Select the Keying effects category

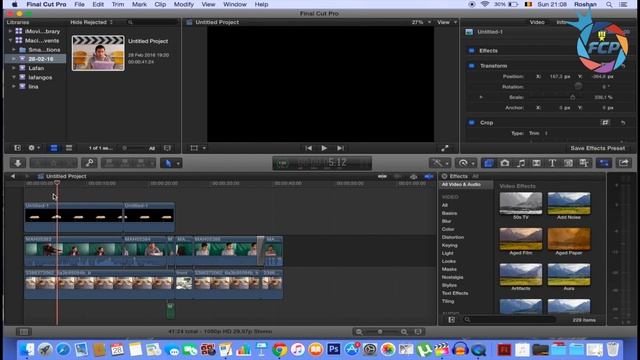pyautogui.click(x=449, y=245)
